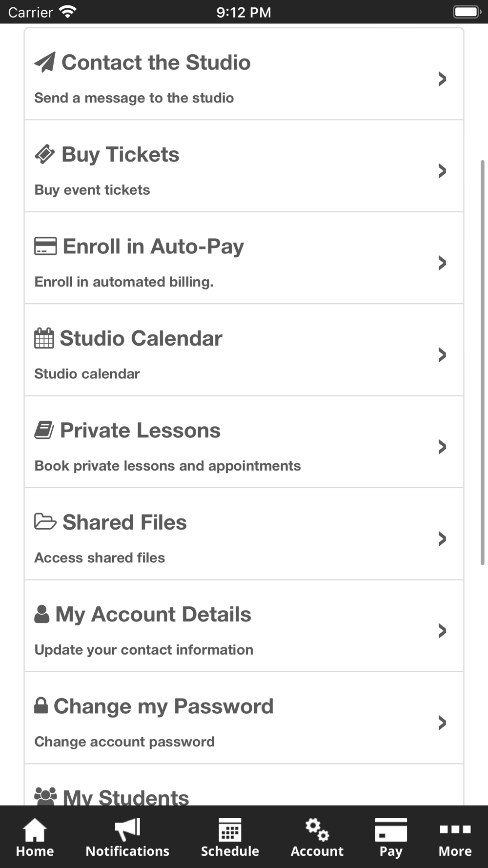
Task: Open Enroll in automated billing link
Action: coord(124,282)
